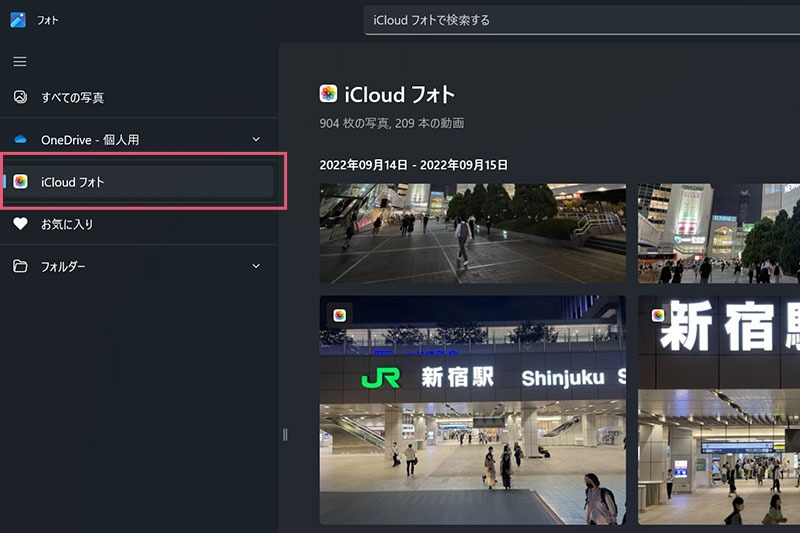Select OneDrive - 個人用 sidebar item
Image resolution: width=800 pixels, height=533 pixels.
click(139, 139)
